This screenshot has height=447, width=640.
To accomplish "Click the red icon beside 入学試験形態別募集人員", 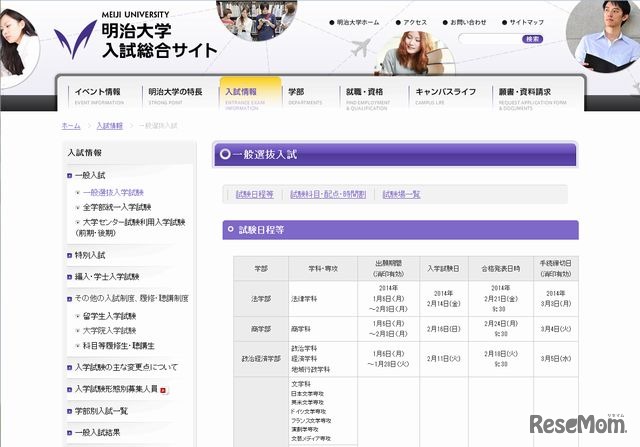I will click(163, 389).
